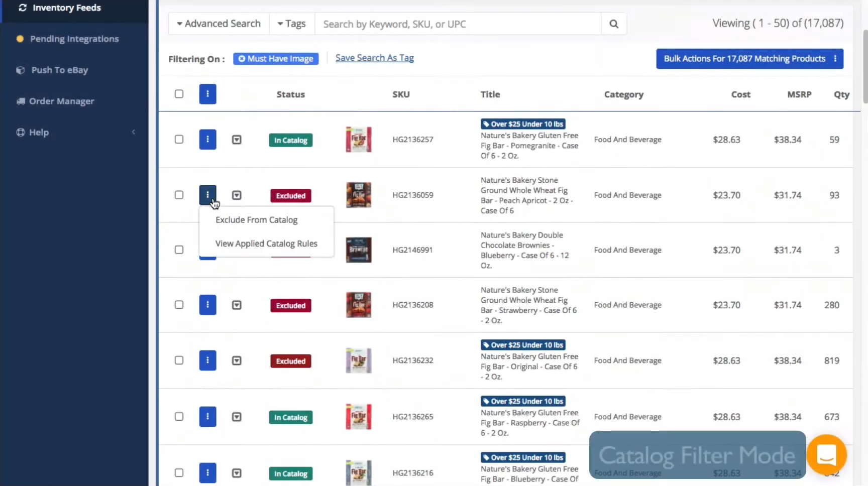This screenshot has height=486, width=868.
Task: Click Excluded badge for HG2136208
Action: (291, 306)
